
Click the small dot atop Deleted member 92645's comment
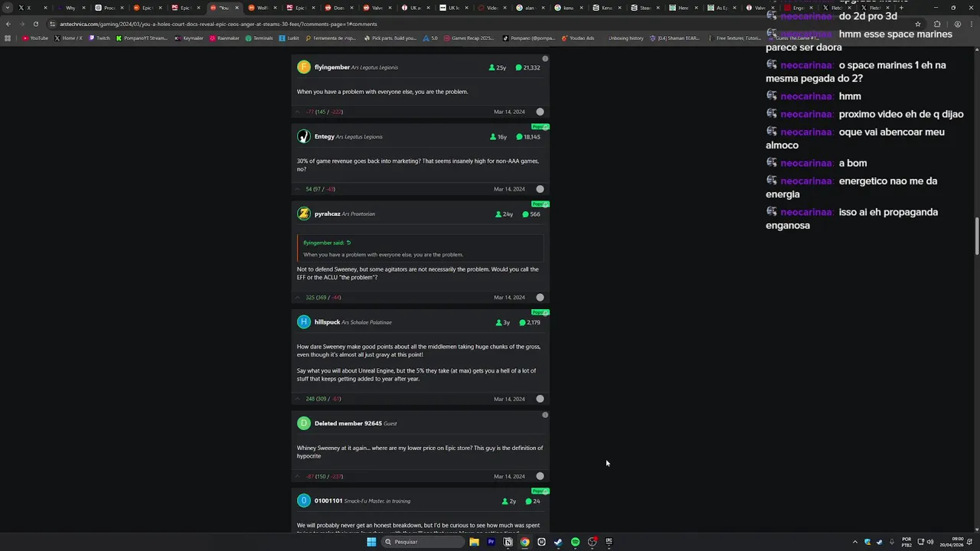[545, 415]
